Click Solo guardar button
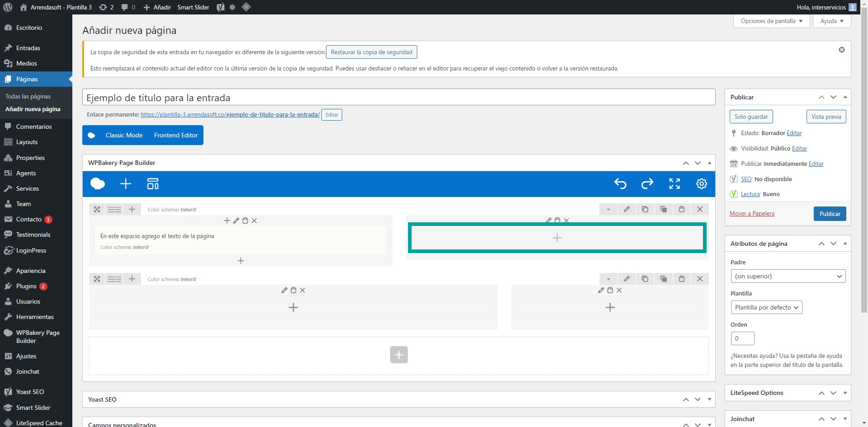This screenshot has width=868, height=427. pos(751,117)
